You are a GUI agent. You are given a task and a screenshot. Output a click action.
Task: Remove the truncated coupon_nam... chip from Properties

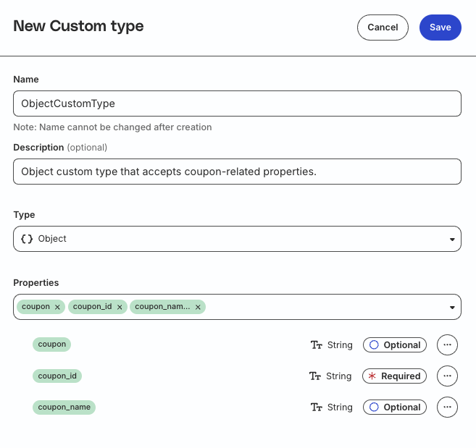pyautogui.click(x=198, y=307)
